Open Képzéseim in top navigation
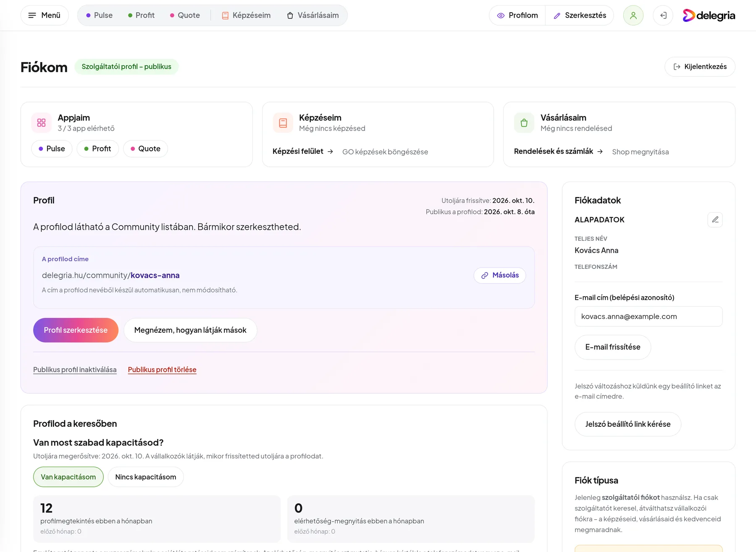The image size is (756, 552). click(x=246, y=15)
